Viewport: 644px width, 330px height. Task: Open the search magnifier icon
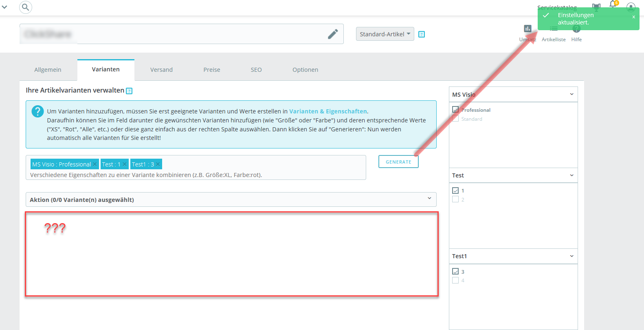[x=26, y=7]
